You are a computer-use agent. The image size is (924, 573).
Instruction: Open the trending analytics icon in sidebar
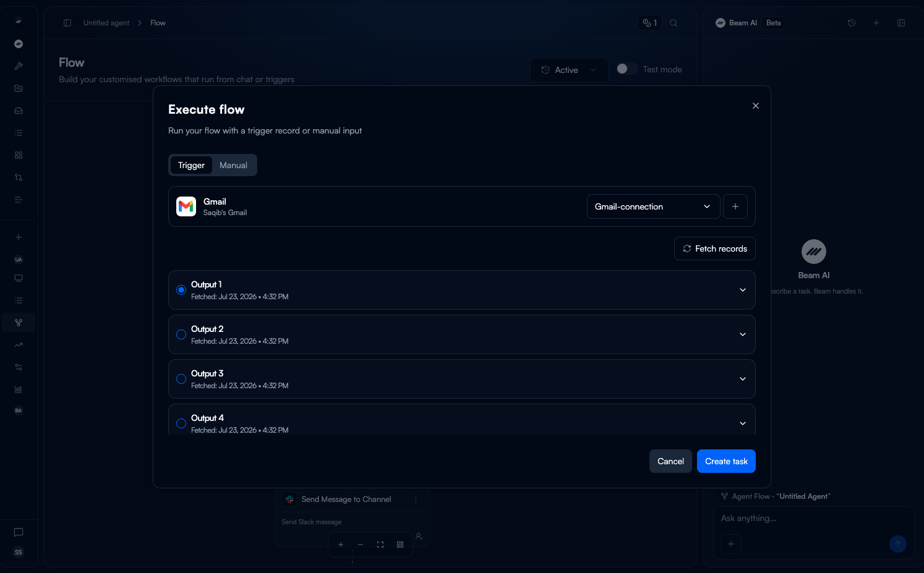pos(19,345)
